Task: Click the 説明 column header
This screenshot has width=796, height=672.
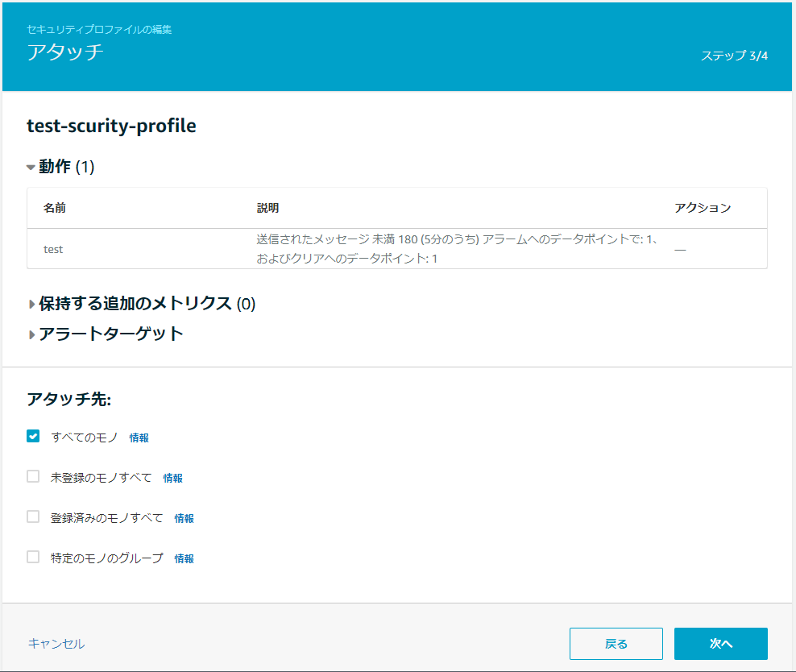Action: (267, 208)
